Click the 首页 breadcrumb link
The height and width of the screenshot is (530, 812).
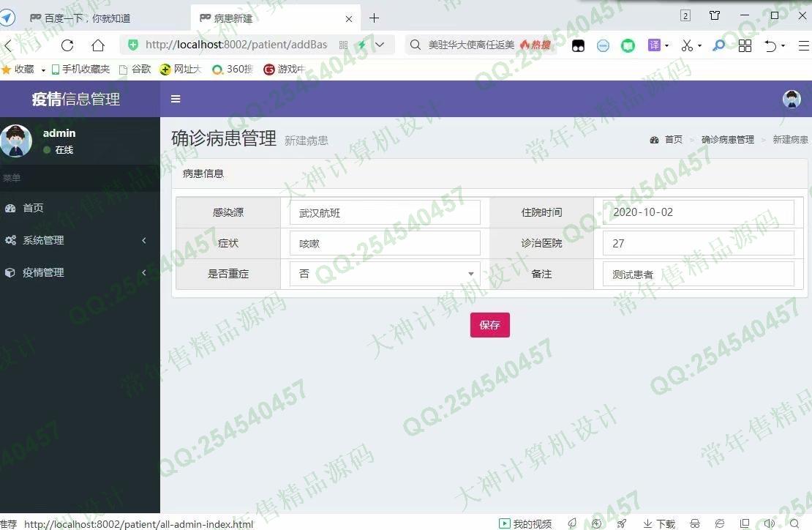pyautogui.click(x=673, y=140)
